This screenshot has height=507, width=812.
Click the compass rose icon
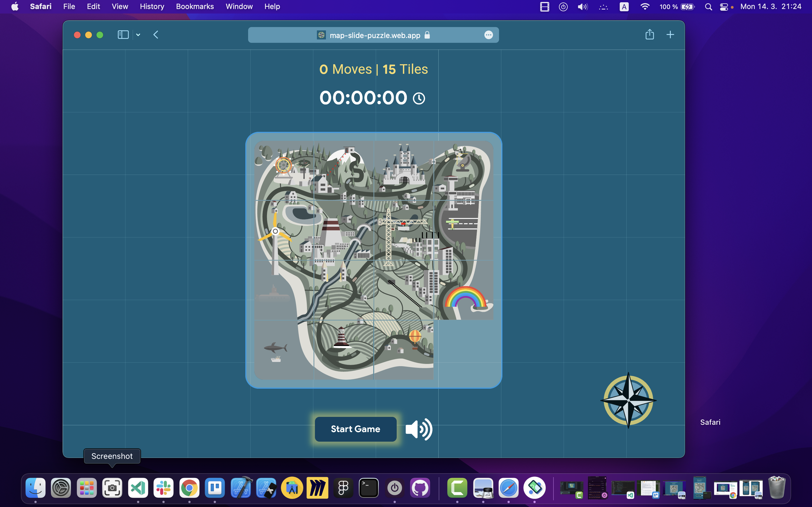(x=628, y=400)
